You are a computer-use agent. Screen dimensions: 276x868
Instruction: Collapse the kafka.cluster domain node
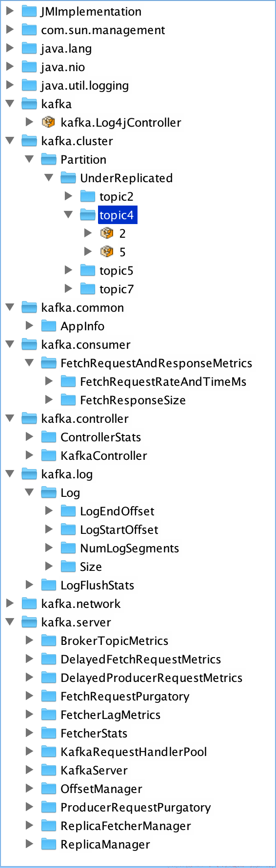click(10, 141)
